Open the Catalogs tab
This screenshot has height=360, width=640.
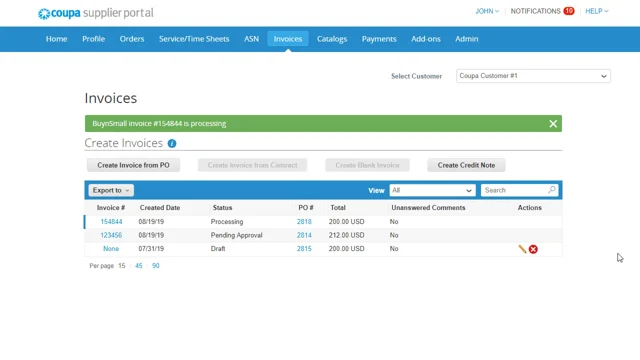click(332, 39)
